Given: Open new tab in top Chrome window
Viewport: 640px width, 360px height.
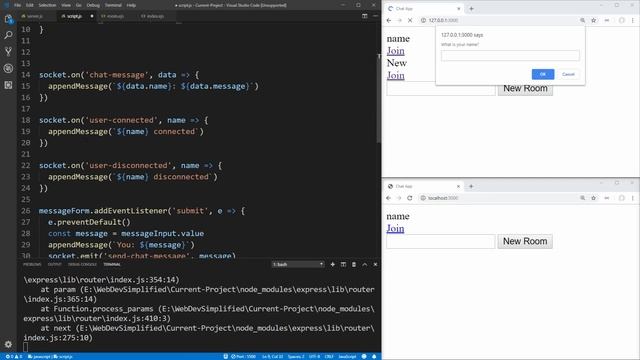Looking at the screenshot, I should 471,9.
